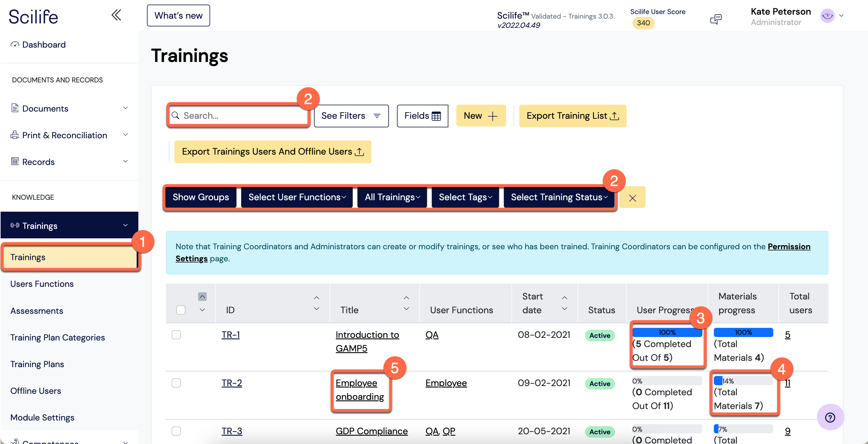Click TR-2 materials progress 14% bar

click(x=743, y=381)
